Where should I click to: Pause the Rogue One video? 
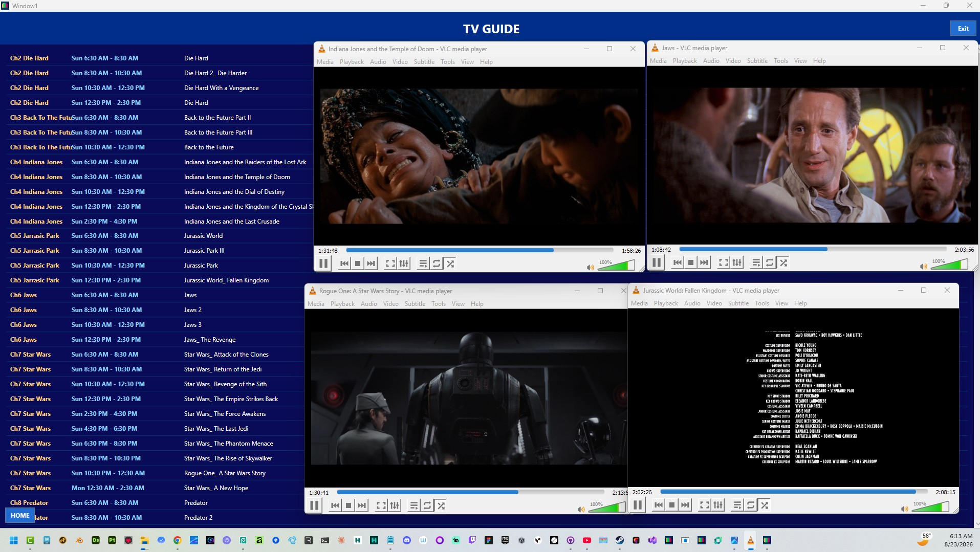(x=314, y=505)
